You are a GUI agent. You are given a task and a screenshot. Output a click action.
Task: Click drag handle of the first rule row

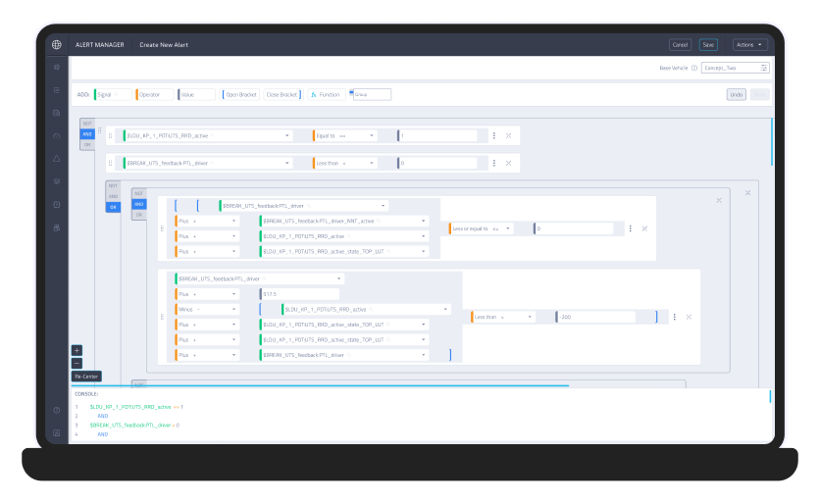(x=110, y=136)
